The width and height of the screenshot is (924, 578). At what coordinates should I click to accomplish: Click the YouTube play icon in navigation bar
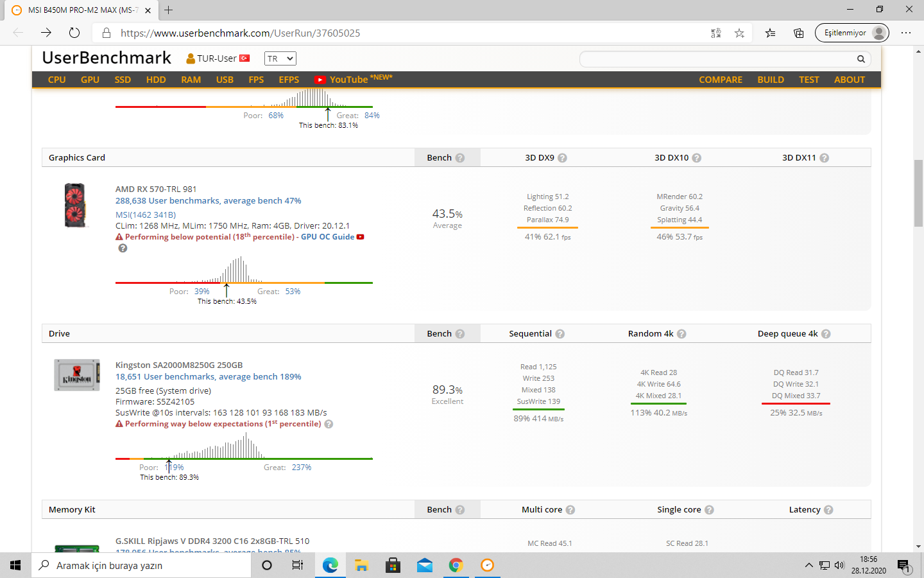(320, 80)
